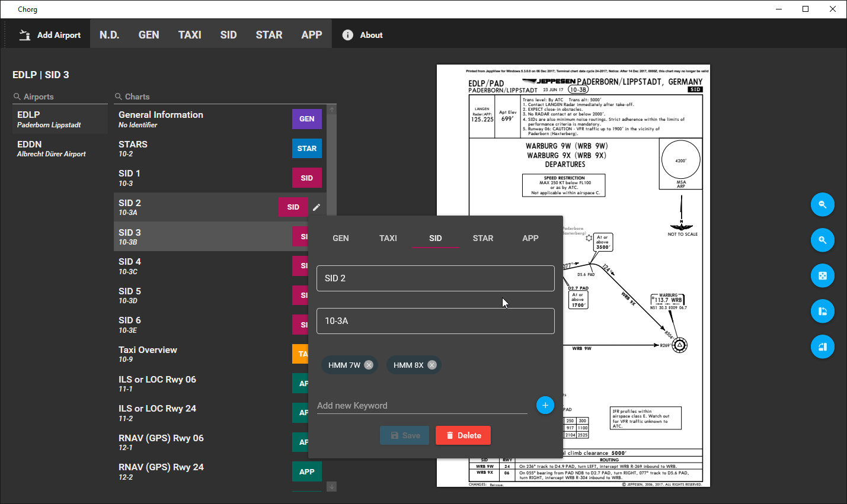
Task: Open the SID 4 10-3C chart
Action: coord(211,266)
